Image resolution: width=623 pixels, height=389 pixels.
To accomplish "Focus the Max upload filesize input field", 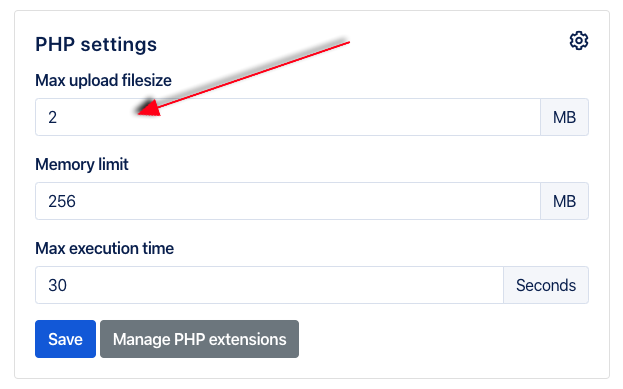I will [288, 117].
